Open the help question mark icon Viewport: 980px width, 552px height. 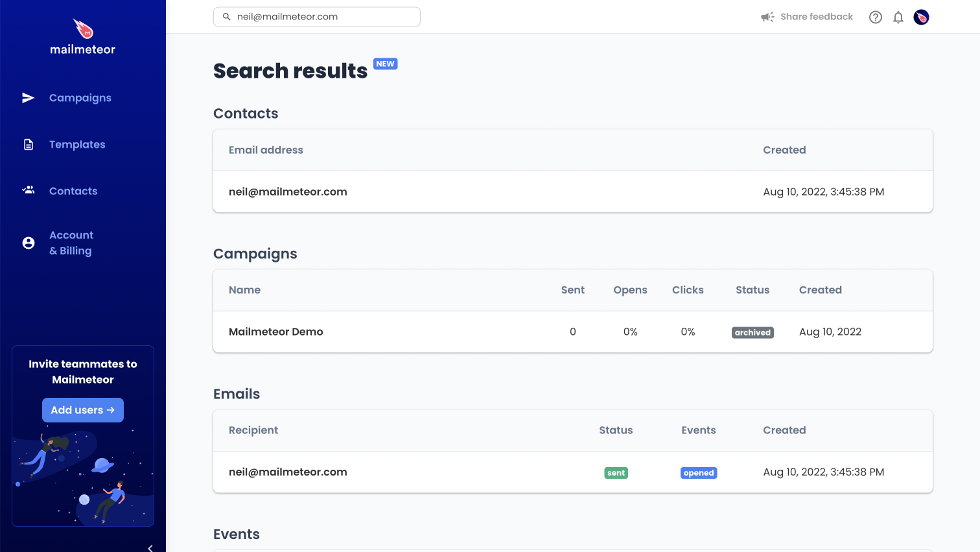[876, 17]
